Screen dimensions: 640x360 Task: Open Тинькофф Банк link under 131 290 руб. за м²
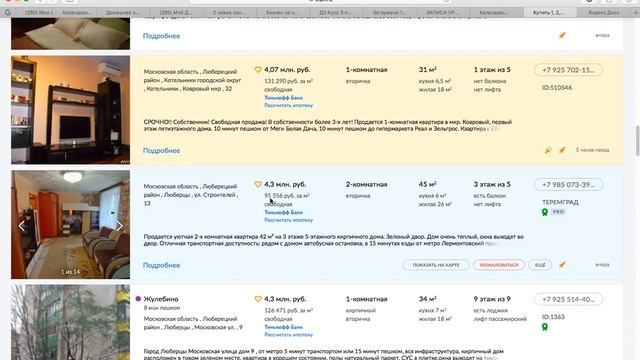[x=284, y=98]
